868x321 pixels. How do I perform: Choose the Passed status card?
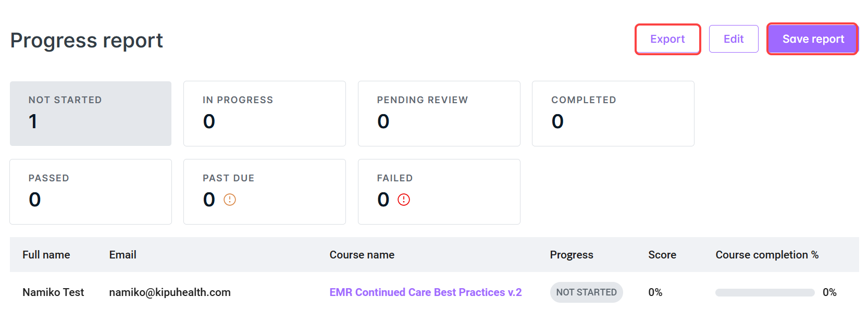(91, 192)
